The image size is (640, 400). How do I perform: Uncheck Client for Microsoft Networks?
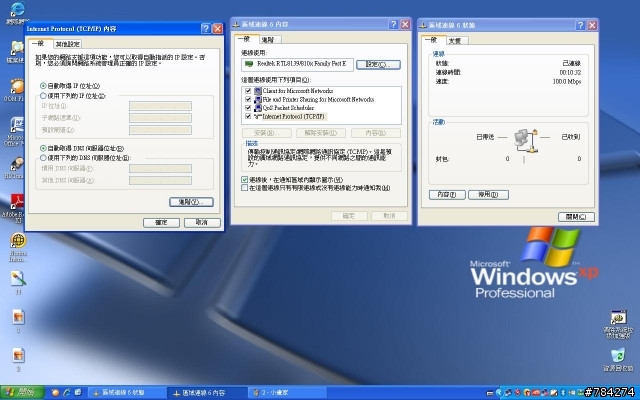(x=248, y=91)
